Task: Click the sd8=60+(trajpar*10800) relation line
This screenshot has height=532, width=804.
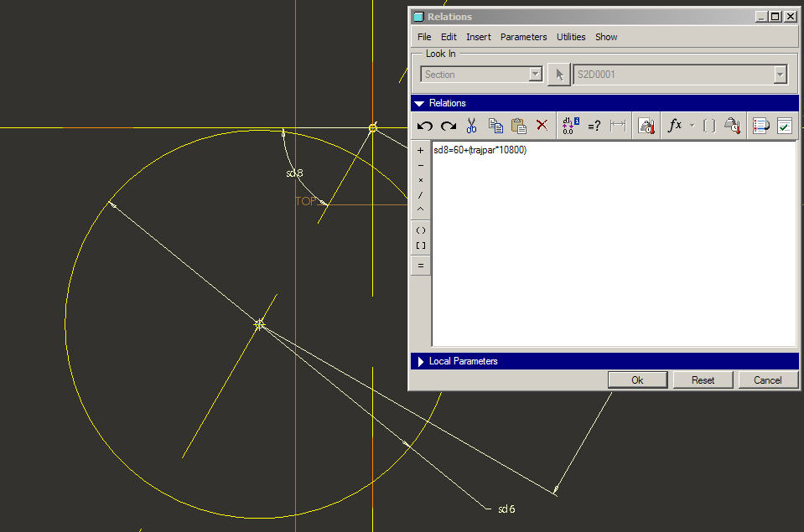Action: pos(480,150)
